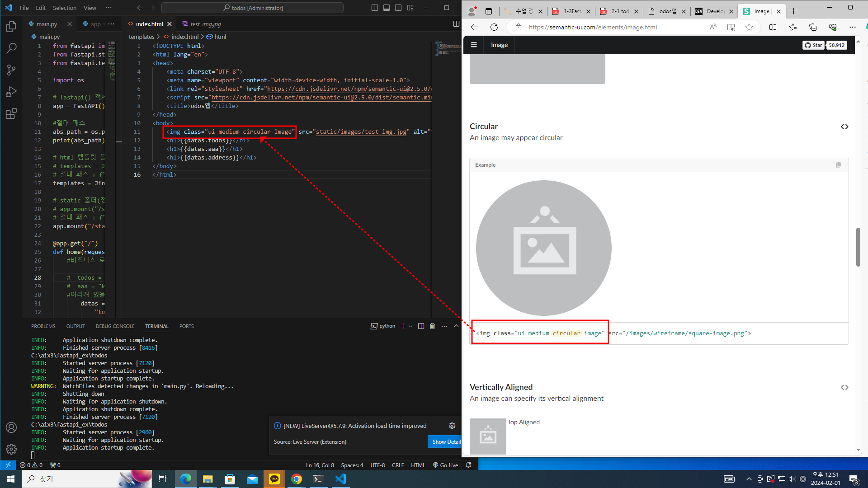868x488 pixels.
Task: Open the Explorer view in activity bar
Action: point(11,27)
